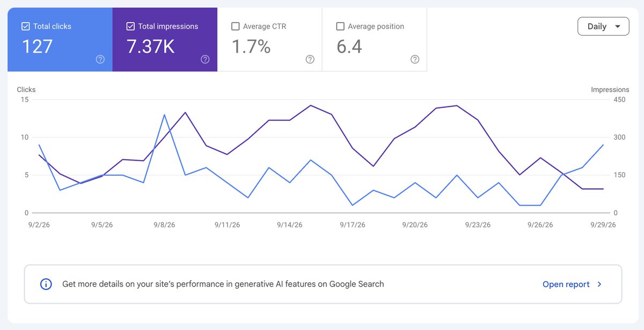Click the 9/2/26 date label on the axis
The width and height of the screenshot is (644, 330).
tap(39, 225)
